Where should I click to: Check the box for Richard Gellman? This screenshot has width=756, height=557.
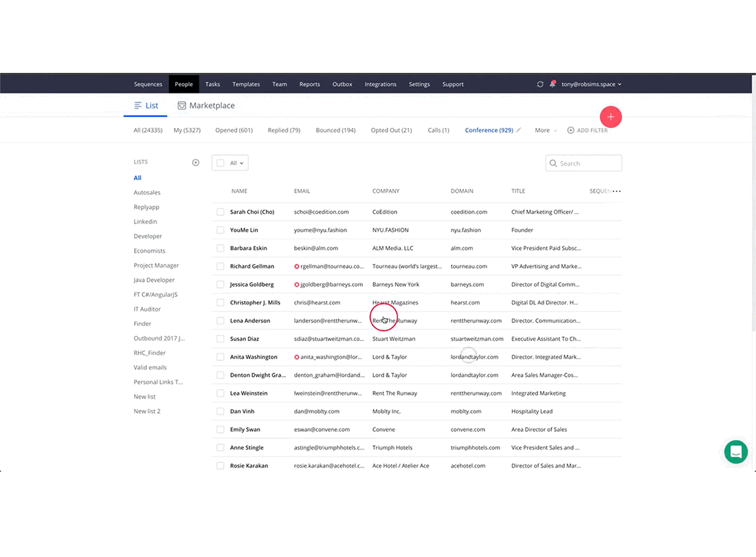click(x=221, y=266)
